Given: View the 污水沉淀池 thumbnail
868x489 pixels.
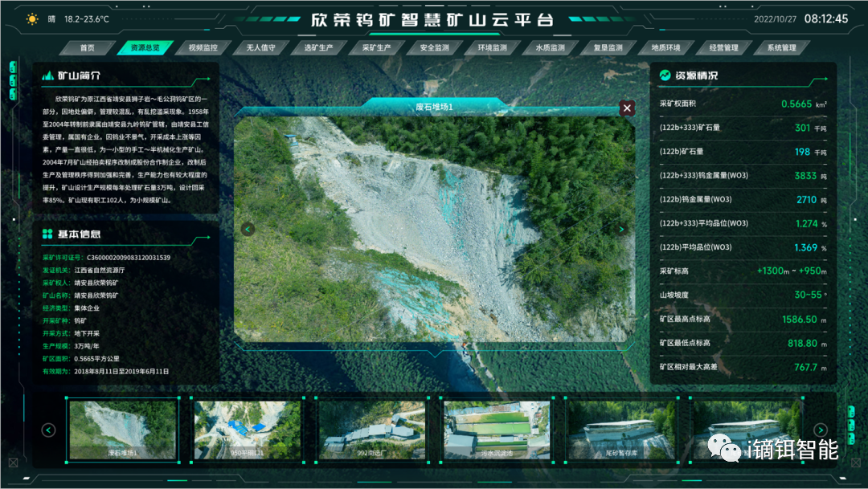Looking at the screenshot, I should click(497, 430).
